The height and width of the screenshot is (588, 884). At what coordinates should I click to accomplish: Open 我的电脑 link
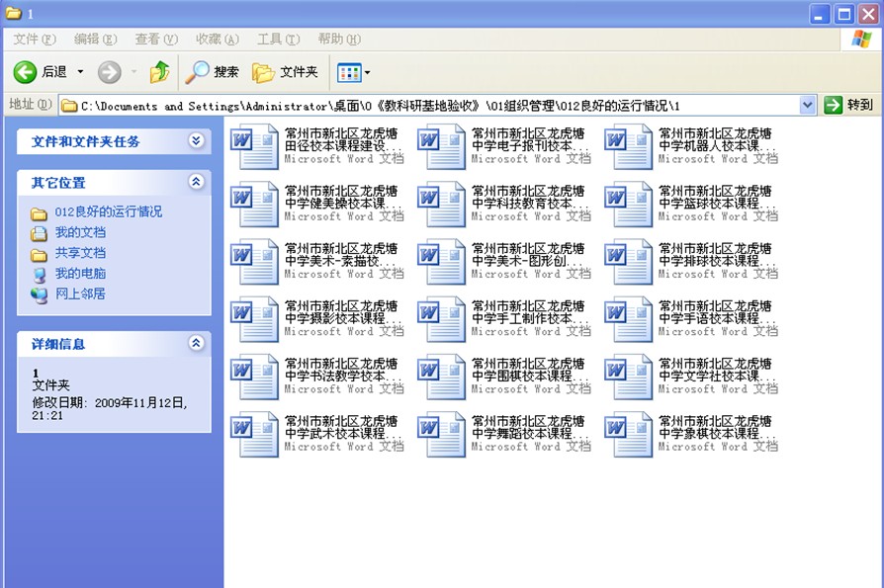click(x=80, y=273)
